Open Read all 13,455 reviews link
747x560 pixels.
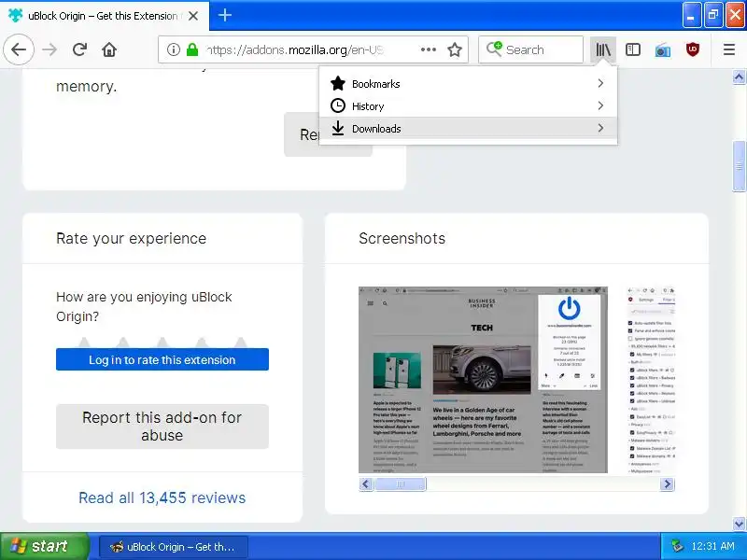[162, 497]
